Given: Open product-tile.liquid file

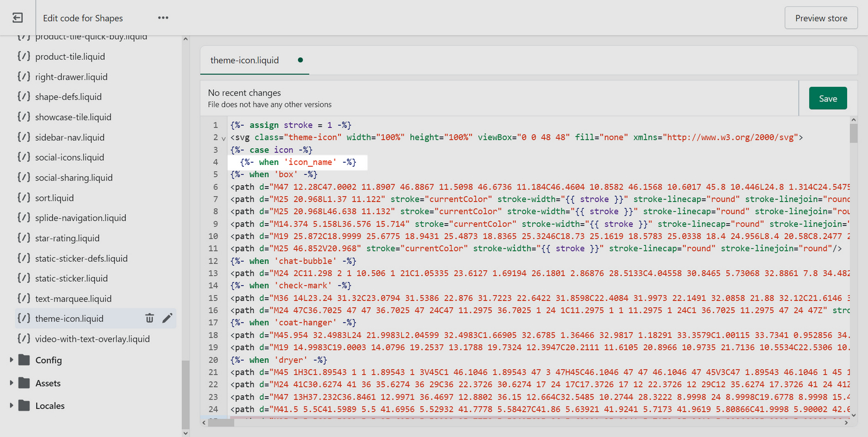Looking at the screenshot, I should tap(70, 56).
